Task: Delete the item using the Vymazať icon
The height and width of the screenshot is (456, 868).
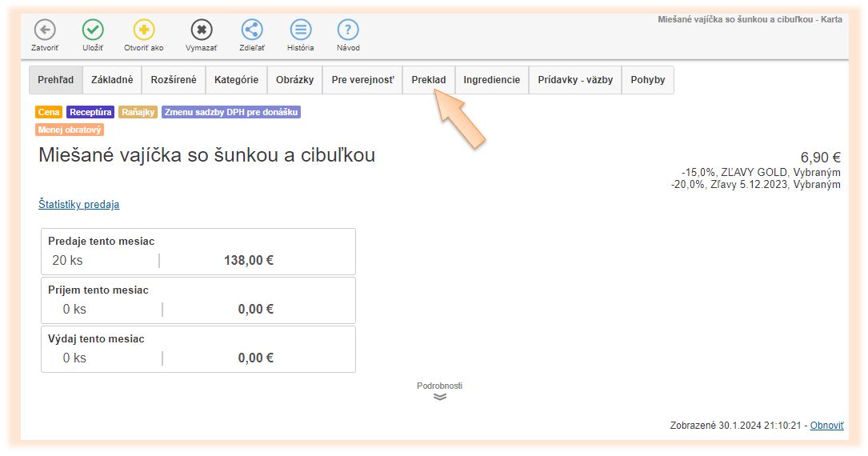Action: tap(201, 30)
